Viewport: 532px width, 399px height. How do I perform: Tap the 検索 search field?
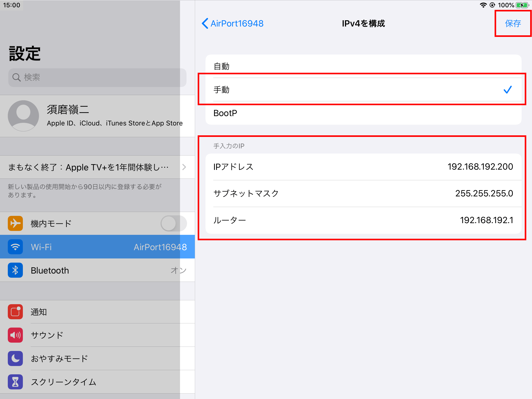(x=97, y=77)
